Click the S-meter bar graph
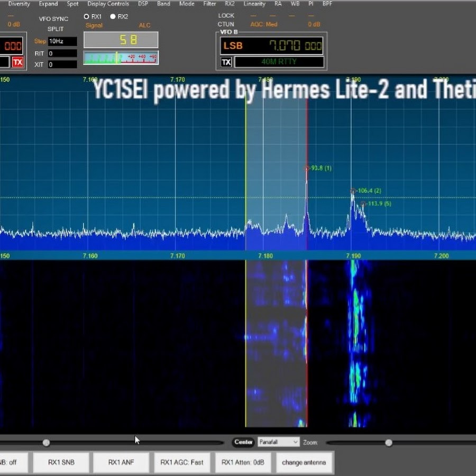Screen dimensions: 476x476 pyautogui.click(x=121, y=58)
